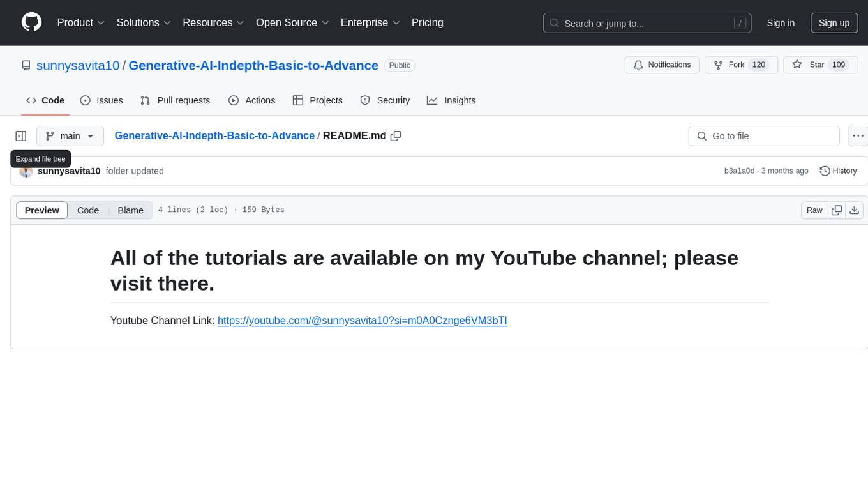Expand the Open Source menu

(x=292, y=22)
